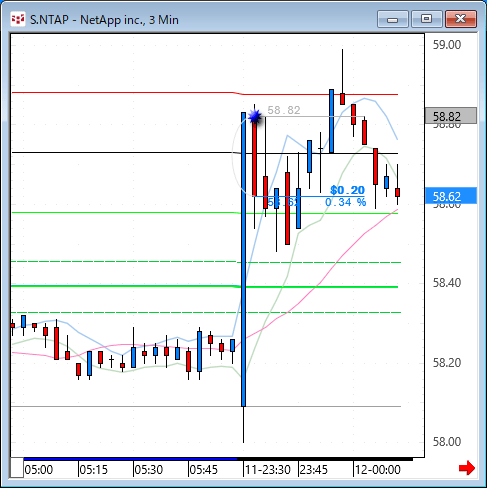Viewport: 487px width, 488px height.
Task: Click the 58.00 price axis label
Action: (447, 442)
